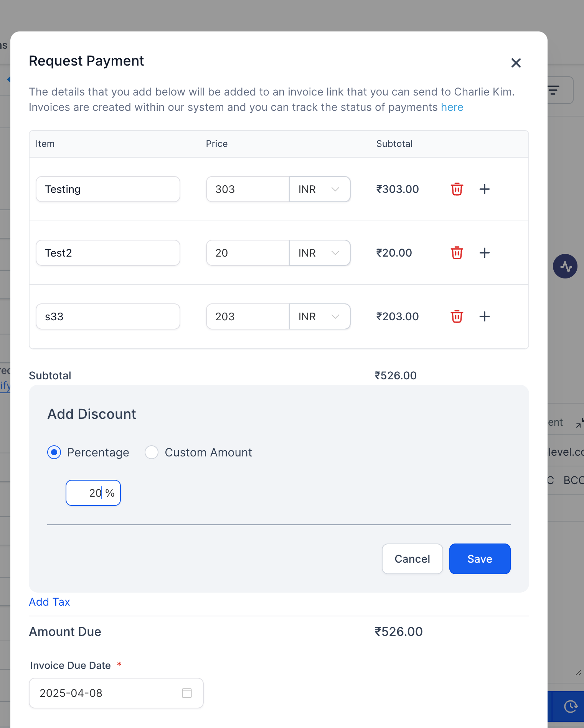Screen dimensions: 584x728
Task: Click the activity pulse floating icon
Action: tap(565, 266)
